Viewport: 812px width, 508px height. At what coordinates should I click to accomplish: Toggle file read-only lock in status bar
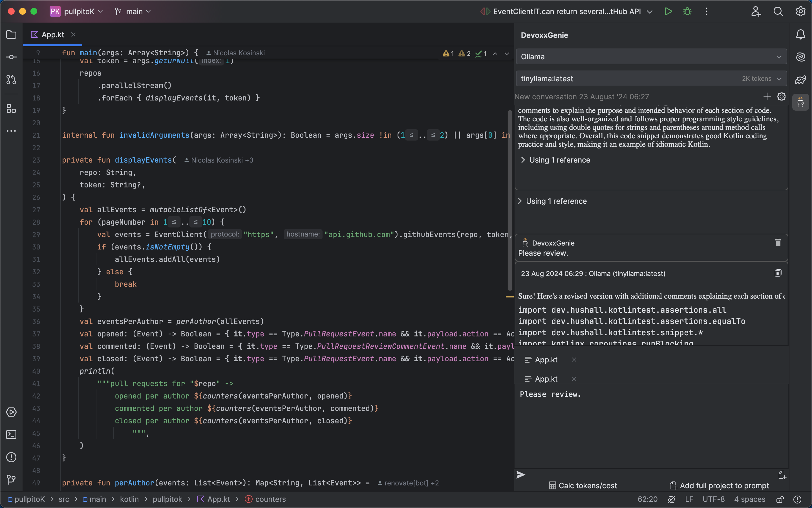coord(780,499)
